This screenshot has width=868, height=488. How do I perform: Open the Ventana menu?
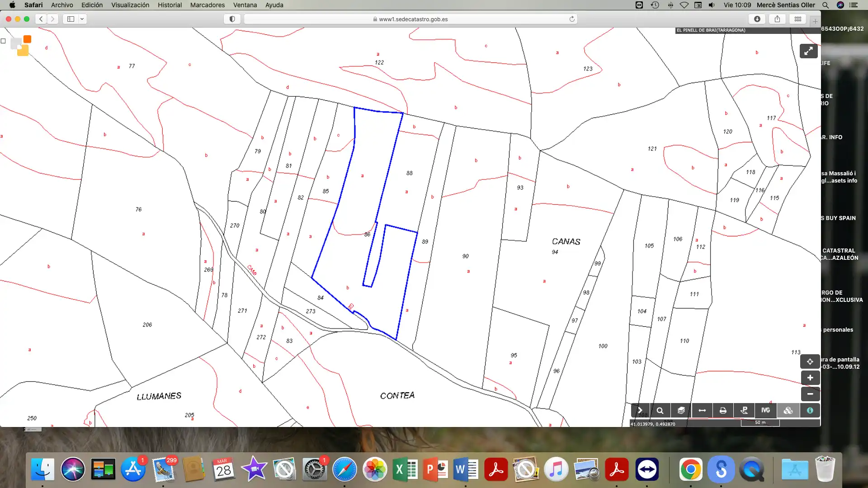tap(245, 5)
